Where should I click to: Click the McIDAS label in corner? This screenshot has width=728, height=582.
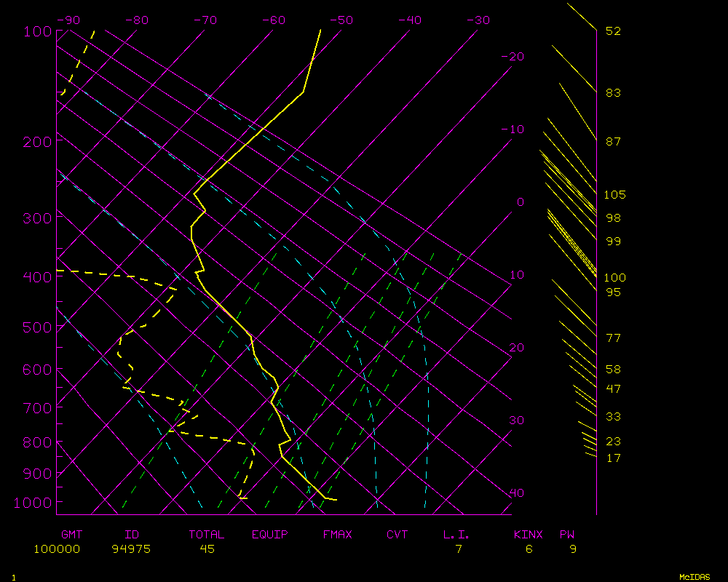pyautogui.click(x=695, y=576)
